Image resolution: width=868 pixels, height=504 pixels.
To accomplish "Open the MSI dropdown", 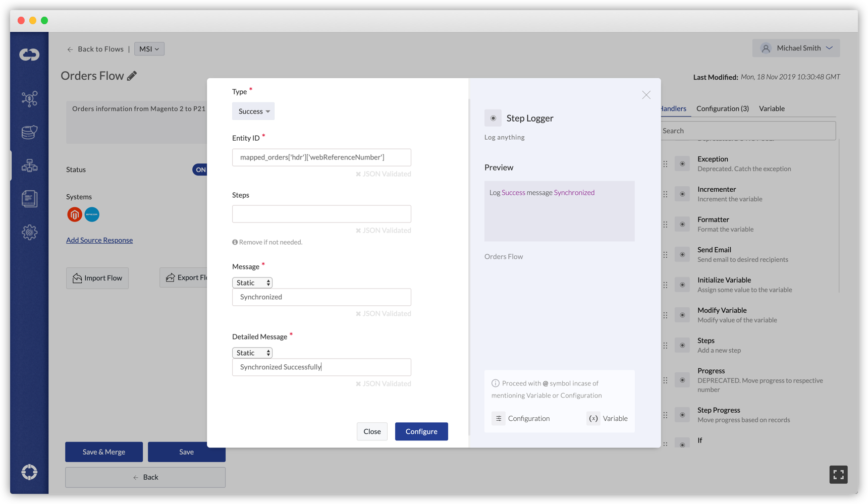I will [149, 49].
